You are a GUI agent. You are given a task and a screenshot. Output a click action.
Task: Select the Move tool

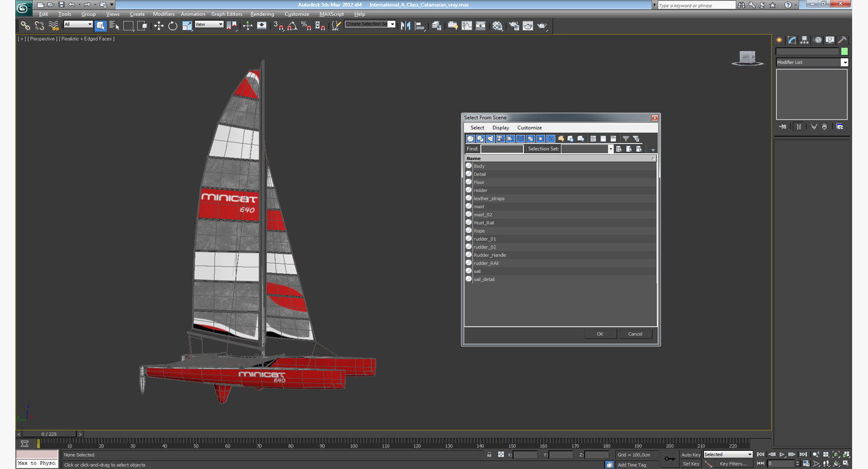coord(158,26)
